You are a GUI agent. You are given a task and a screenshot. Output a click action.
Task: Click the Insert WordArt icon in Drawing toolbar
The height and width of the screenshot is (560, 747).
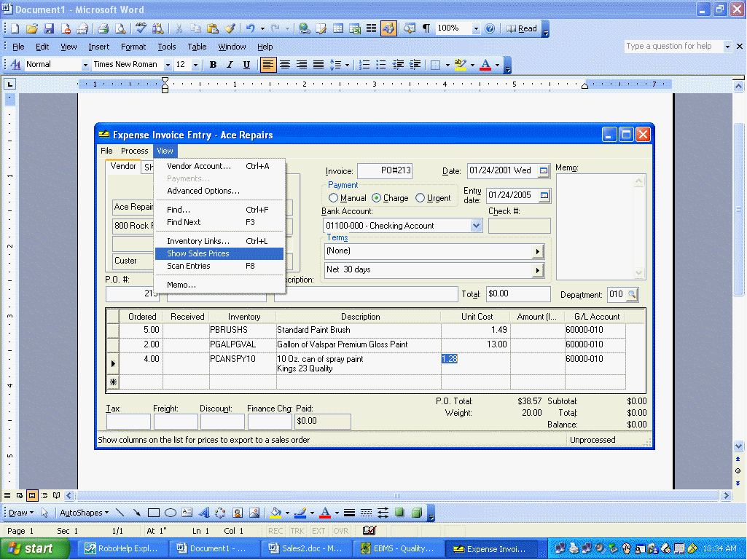pos(204,513)
